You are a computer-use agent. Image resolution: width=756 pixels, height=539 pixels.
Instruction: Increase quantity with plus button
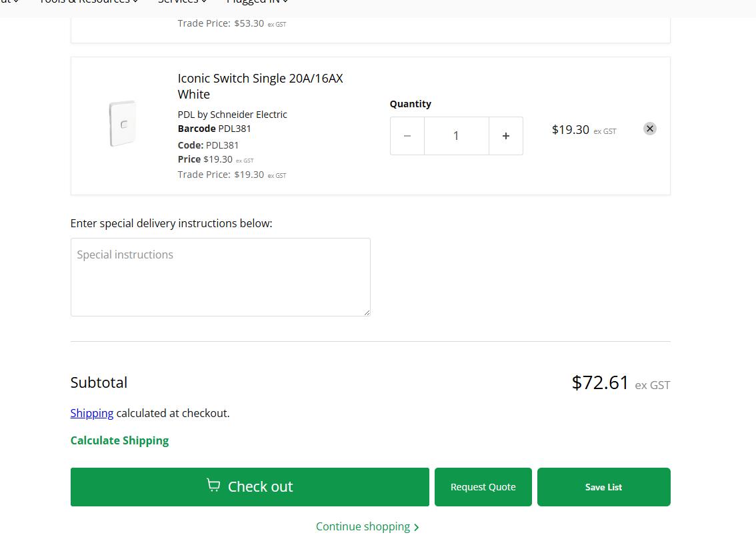point(506,136)
